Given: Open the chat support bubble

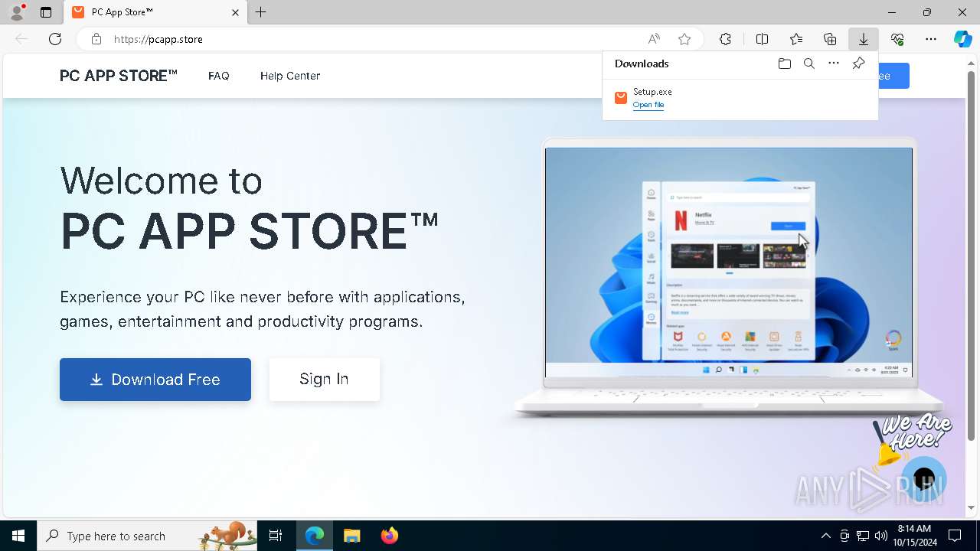Looking at the screenshot, I should pyautogui.click(x=924, y=480).
